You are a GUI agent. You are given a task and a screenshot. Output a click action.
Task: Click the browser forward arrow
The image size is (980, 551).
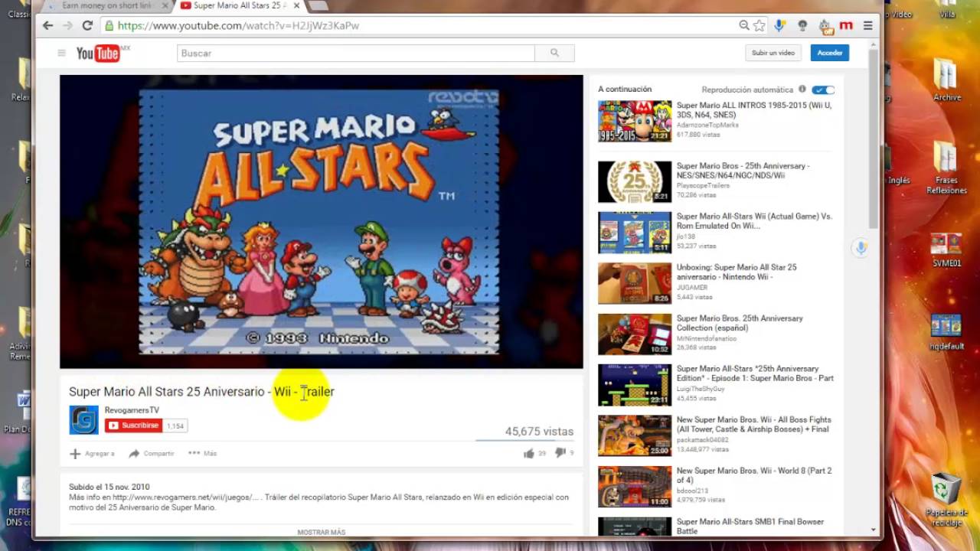(67, 25)
